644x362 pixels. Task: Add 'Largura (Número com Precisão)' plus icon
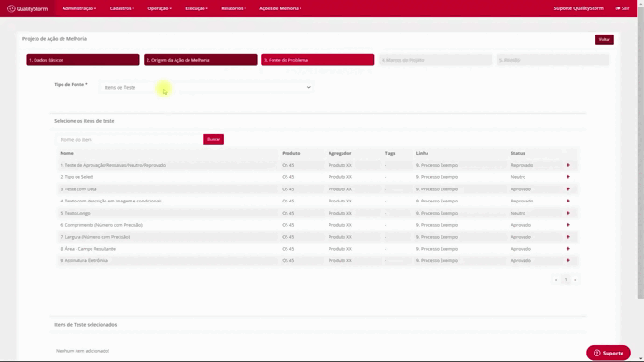[568, 237]
